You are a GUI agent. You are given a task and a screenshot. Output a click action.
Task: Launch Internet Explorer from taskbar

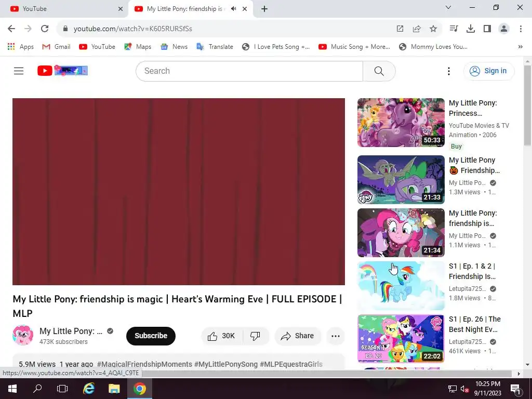click(89, 389)
